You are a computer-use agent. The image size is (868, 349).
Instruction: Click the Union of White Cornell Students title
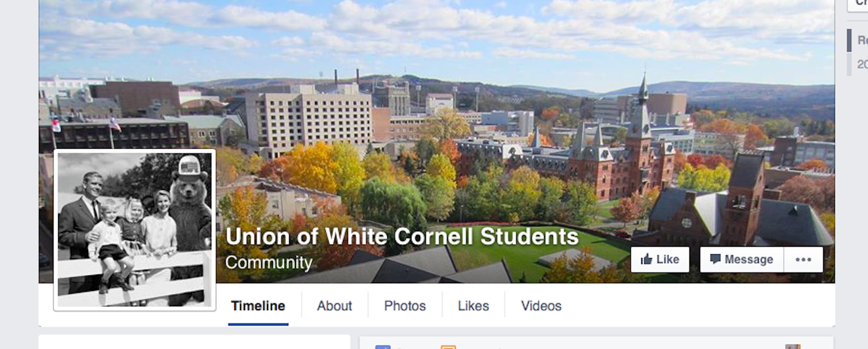[x=402, y=237]
